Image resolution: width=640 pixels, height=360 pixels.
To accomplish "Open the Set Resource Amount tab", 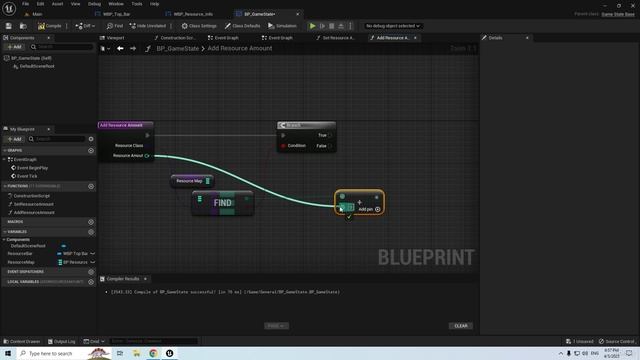I will click(338, 38).
